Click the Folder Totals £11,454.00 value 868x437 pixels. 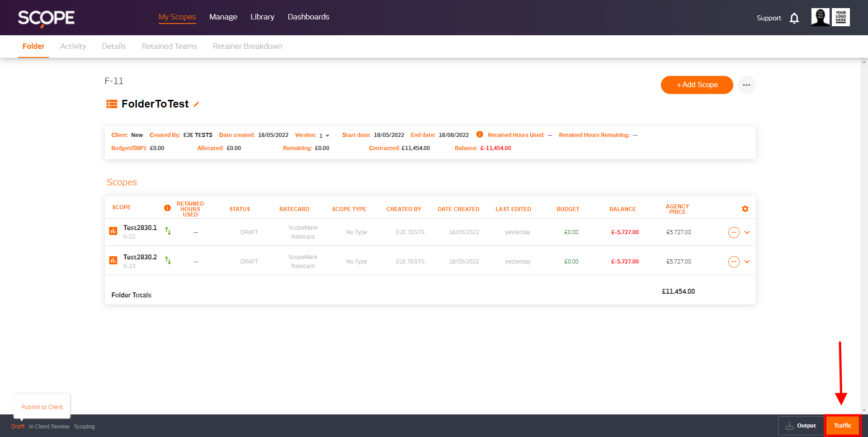click(679, 291)
